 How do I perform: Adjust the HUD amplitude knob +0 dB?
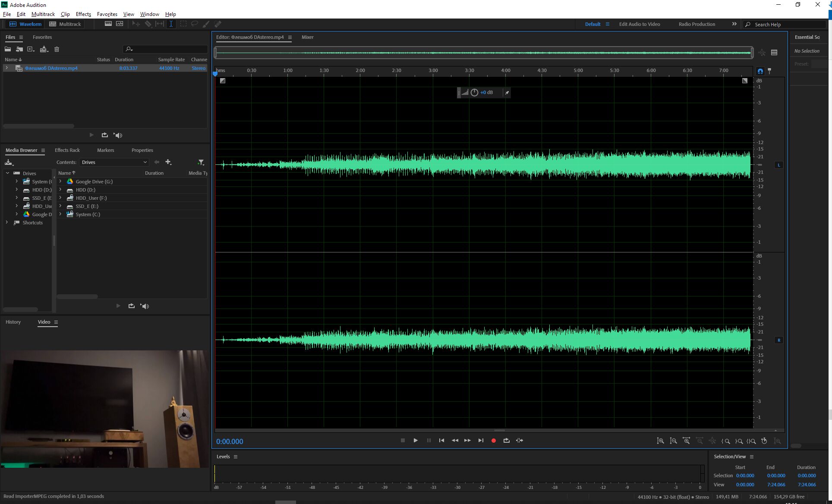click(x=474, y=92)
